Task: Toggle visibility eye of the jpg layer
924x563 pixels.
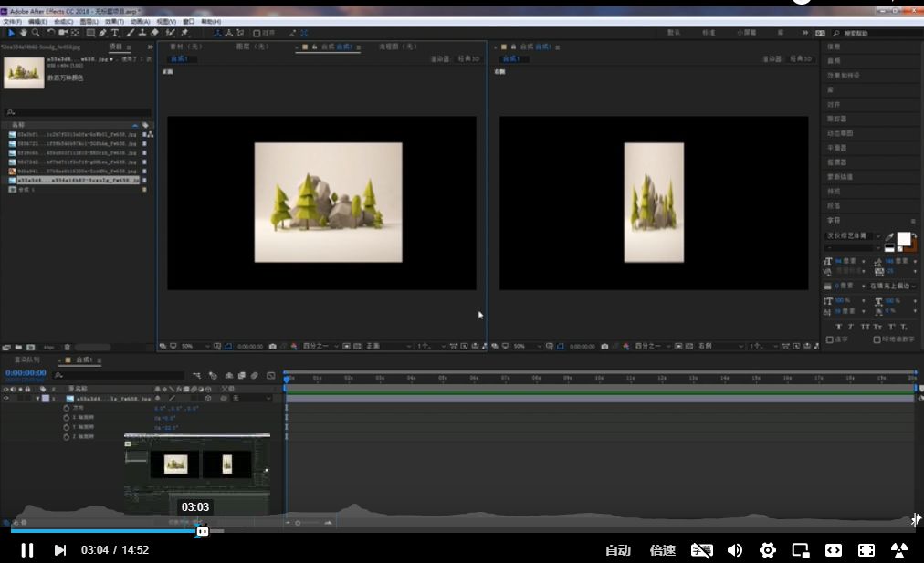Action: click(5, 399)
